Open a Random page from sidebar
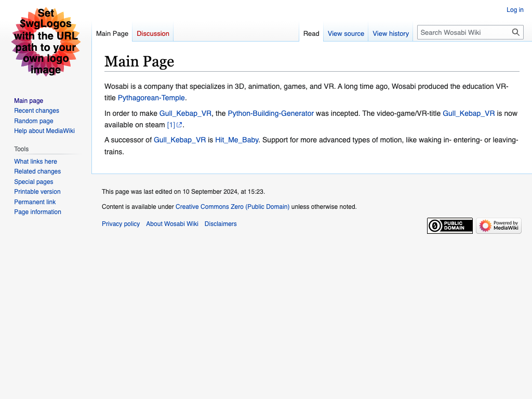This screenshot has width=532, height=399. click(x=34, y=121)
